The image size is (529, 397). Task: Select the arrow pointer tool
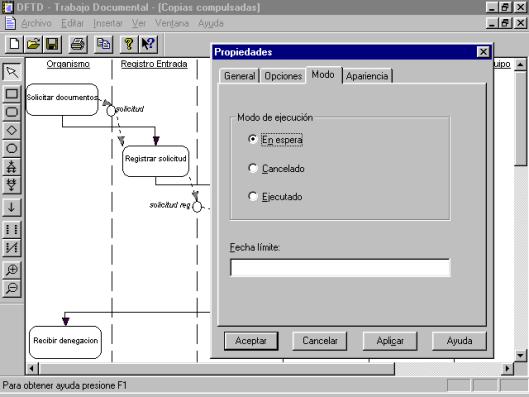click(x=12, y=72)
